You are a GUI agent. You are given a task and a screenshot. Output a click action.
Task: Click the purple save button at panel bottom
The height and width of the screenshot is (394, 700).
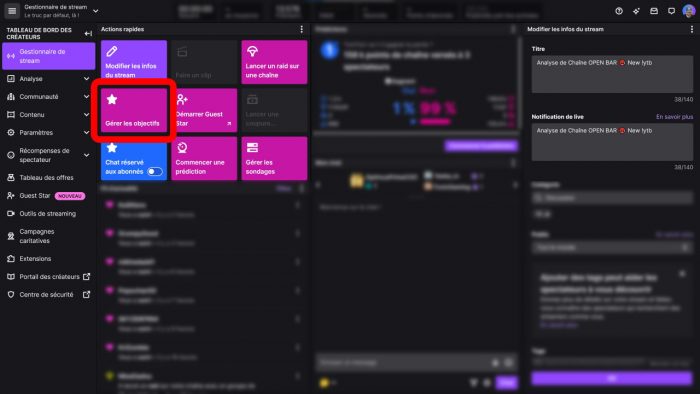(x=612, y=378)
